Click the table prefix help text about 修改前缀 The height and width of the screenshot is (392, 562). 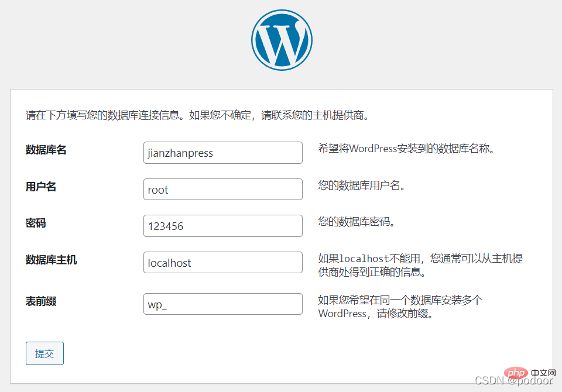click(x=400, y=307)
